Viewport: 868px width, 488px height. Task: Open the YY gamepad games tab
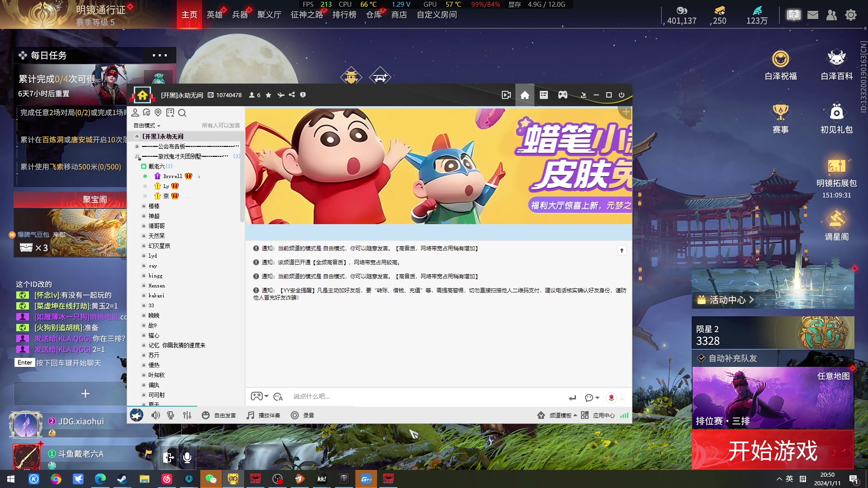tap(562, 95)
